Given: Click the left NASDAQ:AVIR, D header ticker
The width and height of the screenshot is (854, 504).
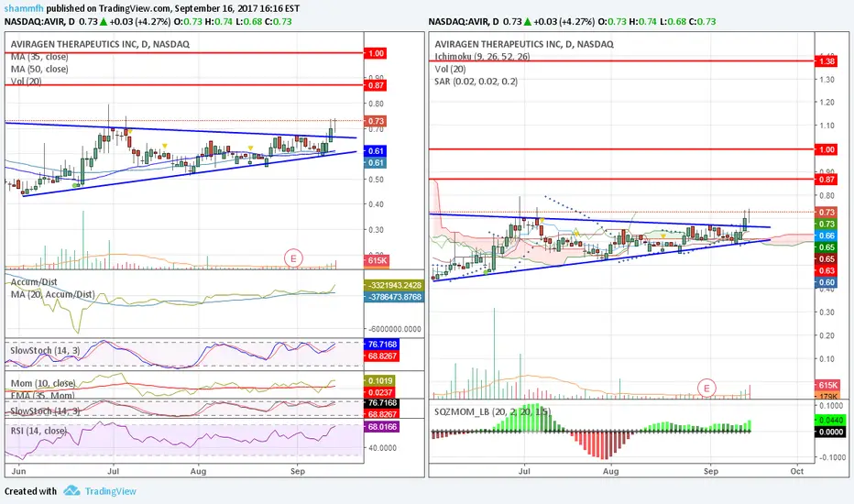Looking at the screenshot, I should 39,22.
